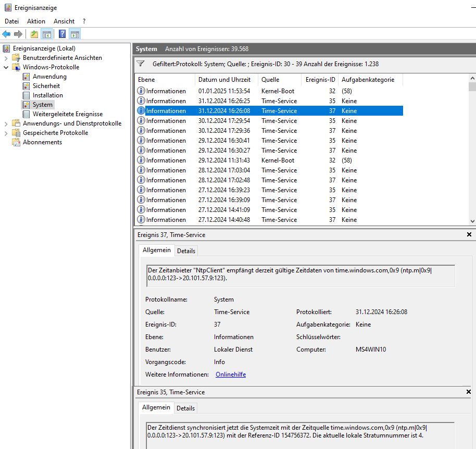
Task: Toggle the action pane toolbar icon
Action: tap(74, 34)
